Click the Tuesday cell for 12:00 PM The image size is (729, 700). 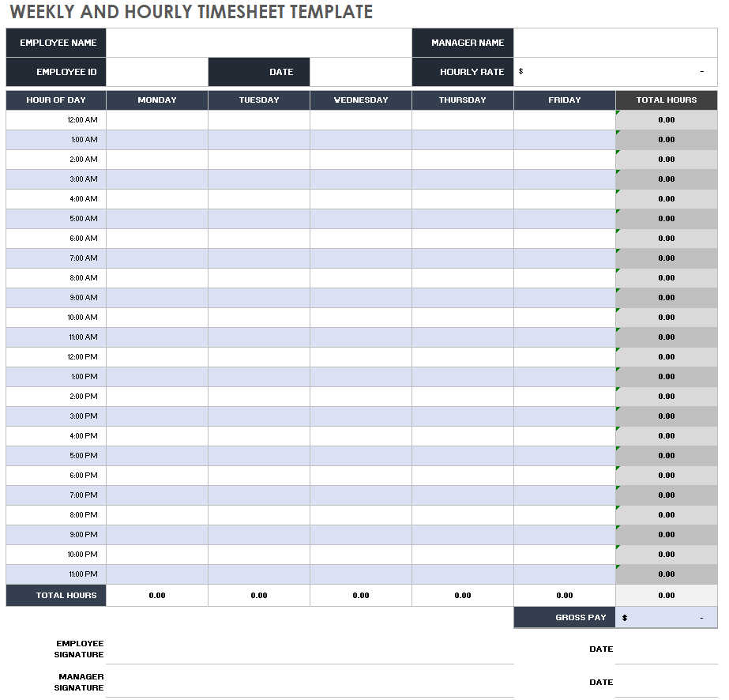[259, 357]
